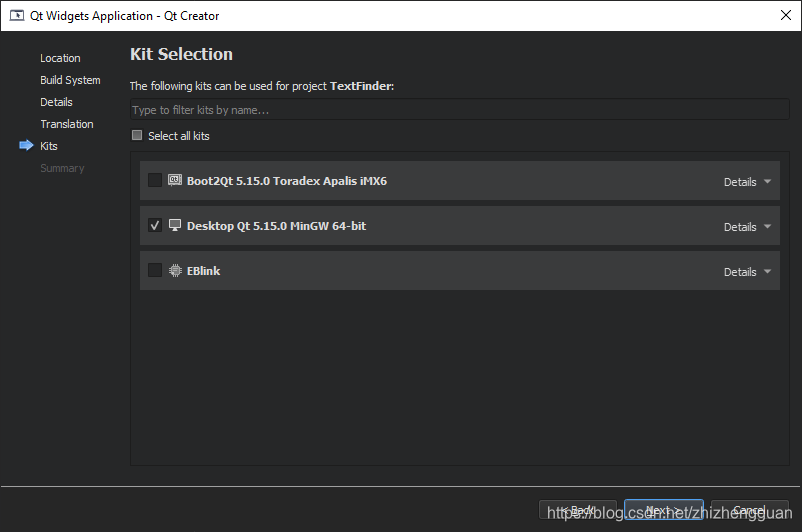Select the Location wizard step
The width and height of the screenshot is (802, 532).
pos(60,58)
